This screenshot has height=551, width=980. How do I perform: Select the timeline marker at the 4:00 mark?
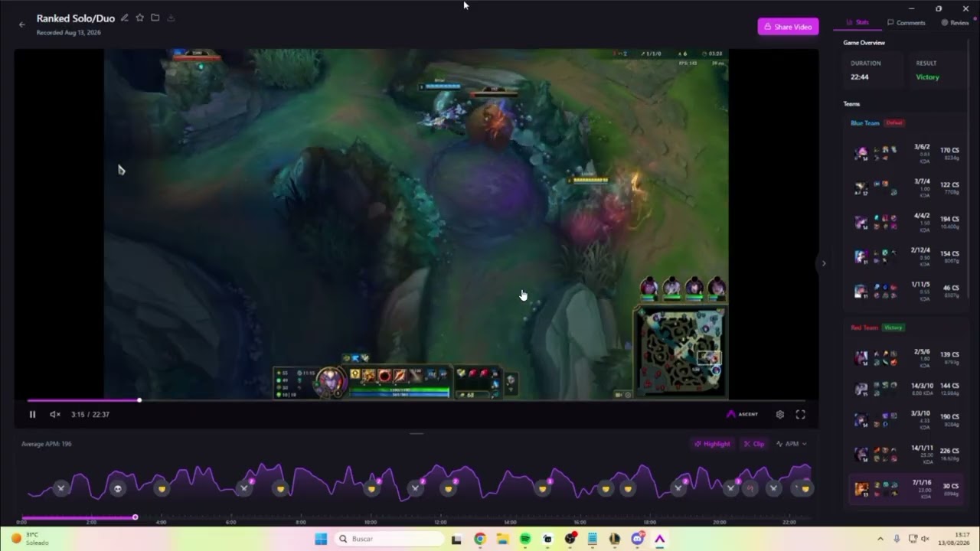coord(161,488)
